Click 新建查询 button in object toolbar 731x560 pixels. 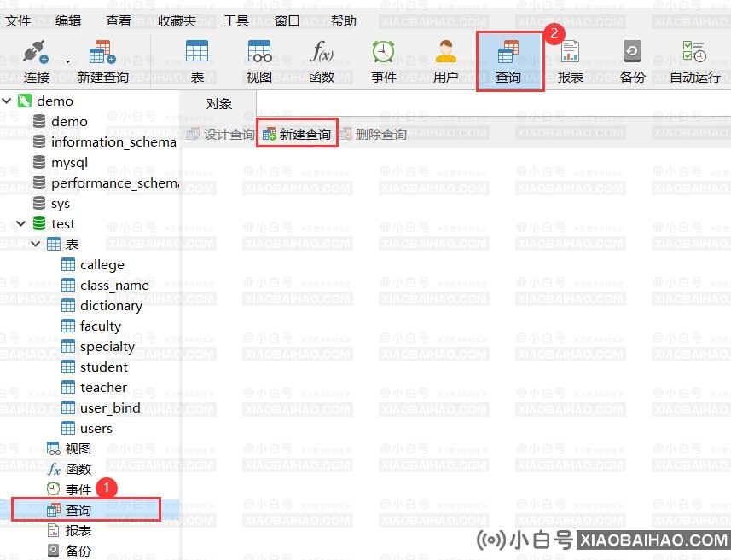(297, 135)
